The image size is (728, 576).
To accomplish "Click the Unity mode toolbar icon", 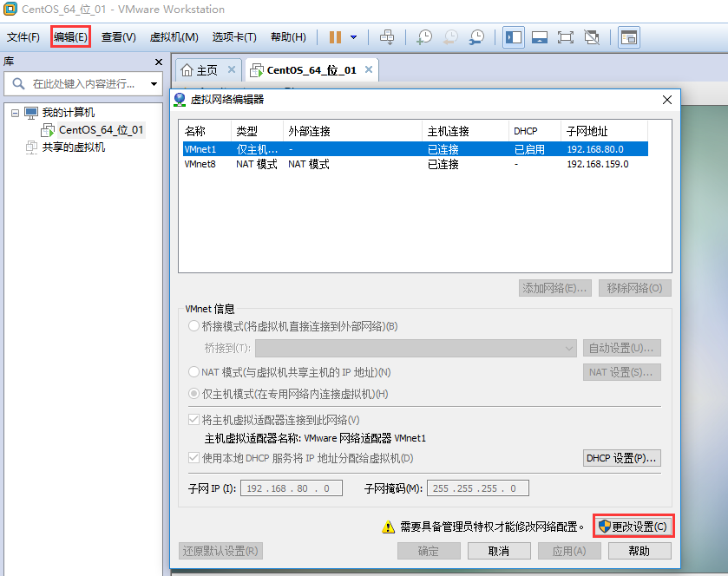I will [x=592, y=37].
